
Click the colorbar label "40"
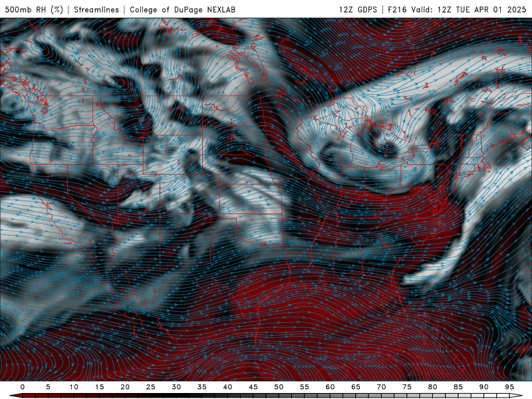click(227, 387)
